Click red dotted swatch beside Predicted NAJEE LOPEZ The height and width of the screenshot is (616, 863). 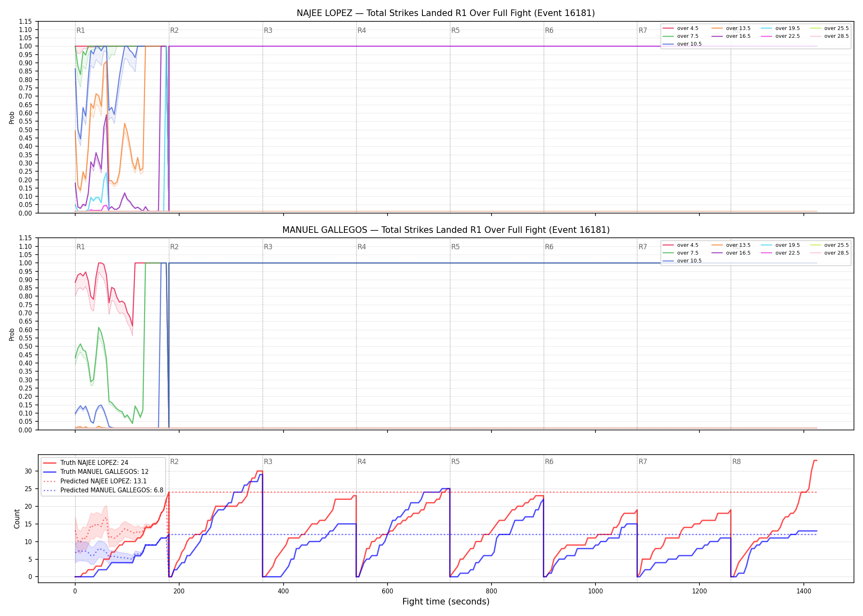coord(49,481)
